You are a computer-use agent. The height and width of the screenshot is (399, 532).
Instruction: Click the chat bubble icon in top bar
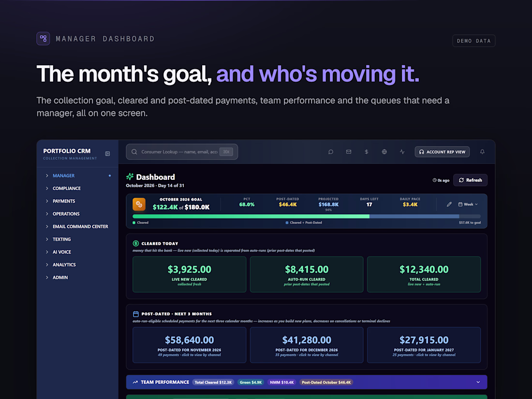(x=330, y=152)
